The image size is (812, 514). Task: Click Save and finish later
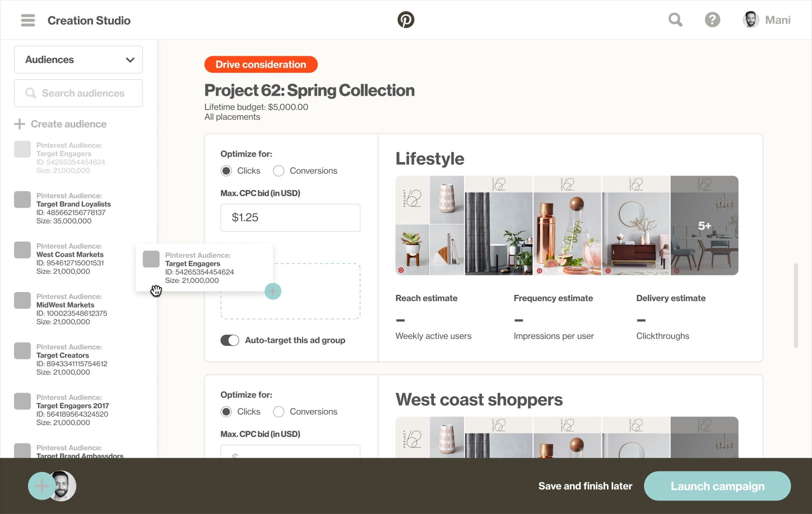(x=585, y=486)
